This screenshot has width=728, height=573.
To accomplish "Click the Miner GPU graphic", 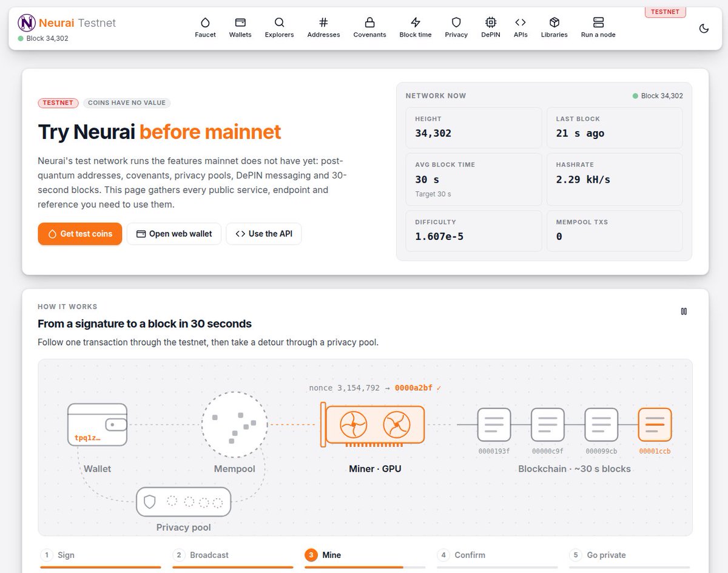I will (373, 424).
